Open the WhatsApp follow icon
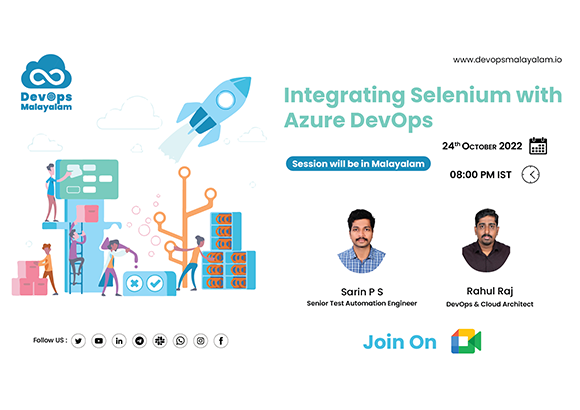This screenshot has height=410, width=580. (180, 341)
